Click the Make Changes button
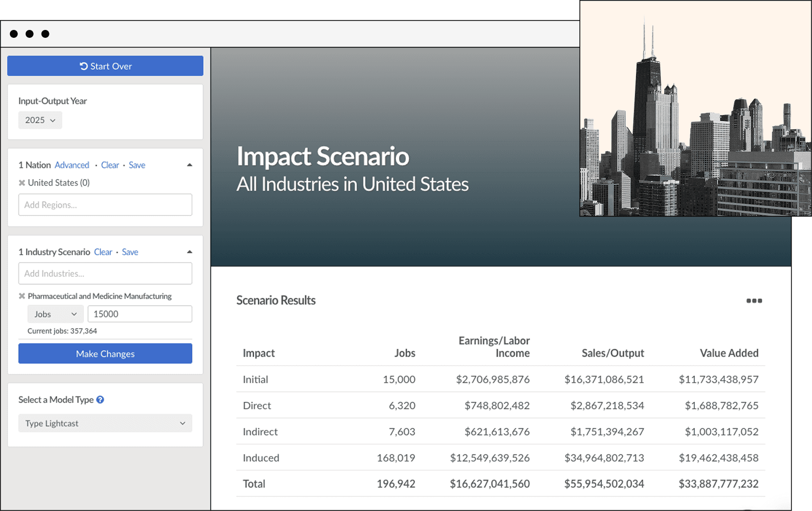The image size is (812, 511). coord(105,353)
